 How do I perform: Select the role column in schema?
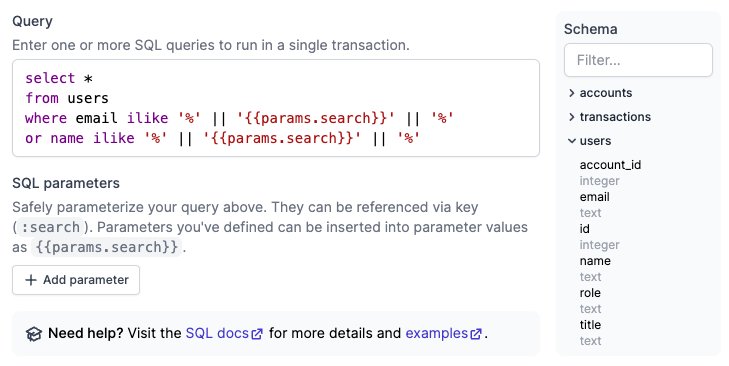[x=590, y=293]
